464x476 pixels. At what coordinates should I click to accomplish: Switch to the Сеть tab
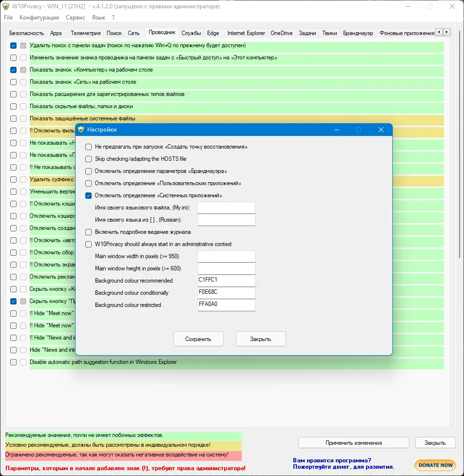click(x=134, y=33)
